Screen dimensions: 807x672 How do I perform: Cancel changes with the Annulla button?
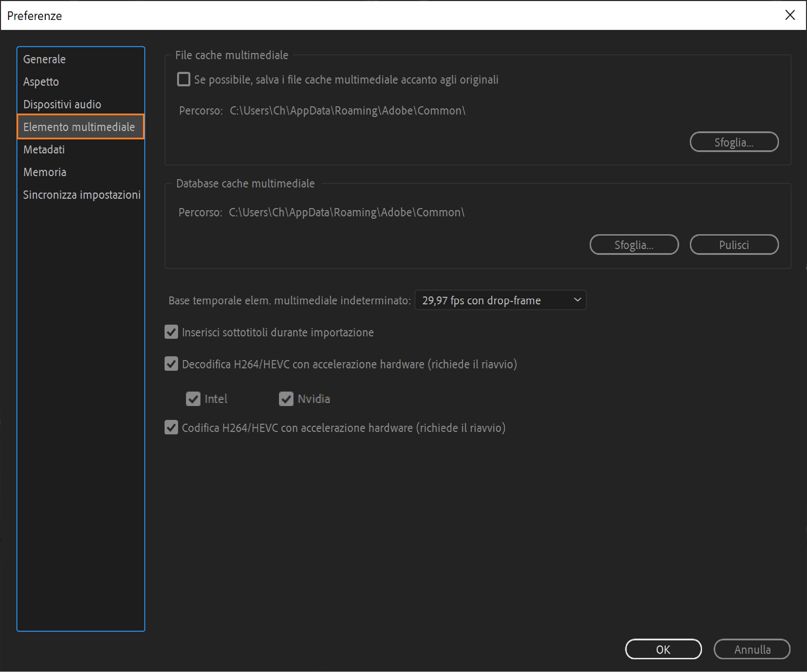(x=752, y=649)
